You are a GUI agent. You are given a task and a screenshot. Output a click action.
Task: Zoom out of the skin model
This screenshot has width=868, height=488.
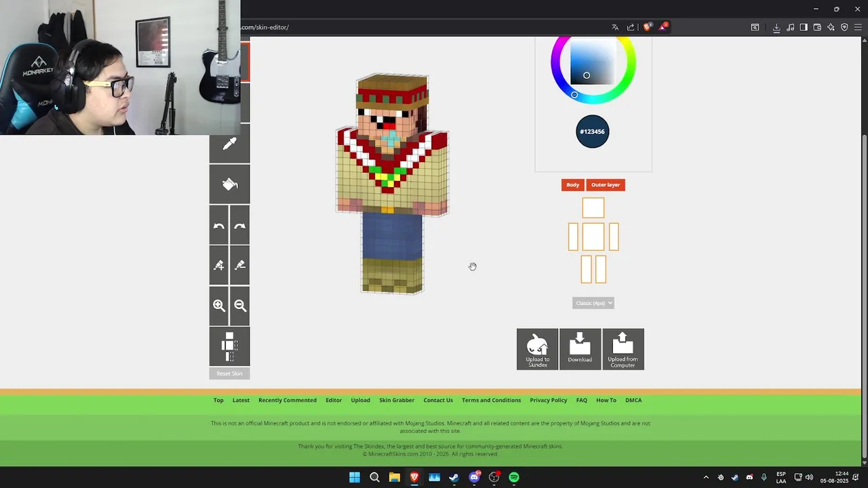click(x=240, y=306)
